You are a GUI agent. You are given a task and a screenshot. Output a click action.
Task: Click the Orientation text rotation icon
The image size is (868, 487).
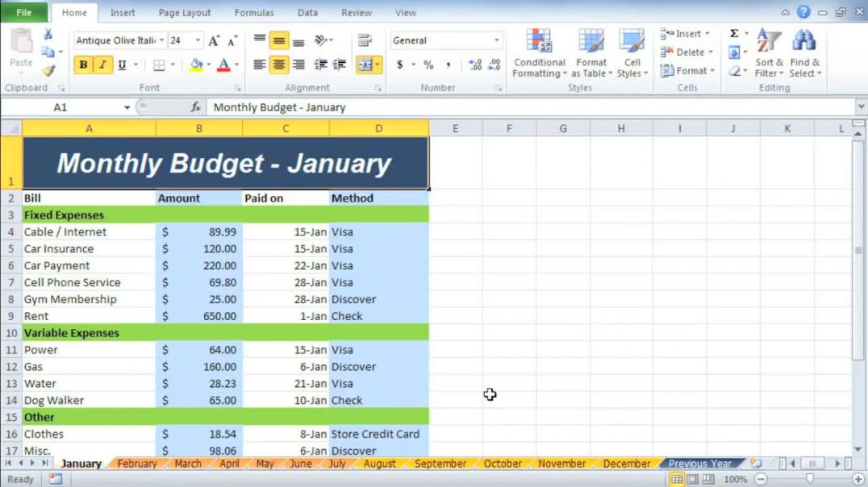321,40
